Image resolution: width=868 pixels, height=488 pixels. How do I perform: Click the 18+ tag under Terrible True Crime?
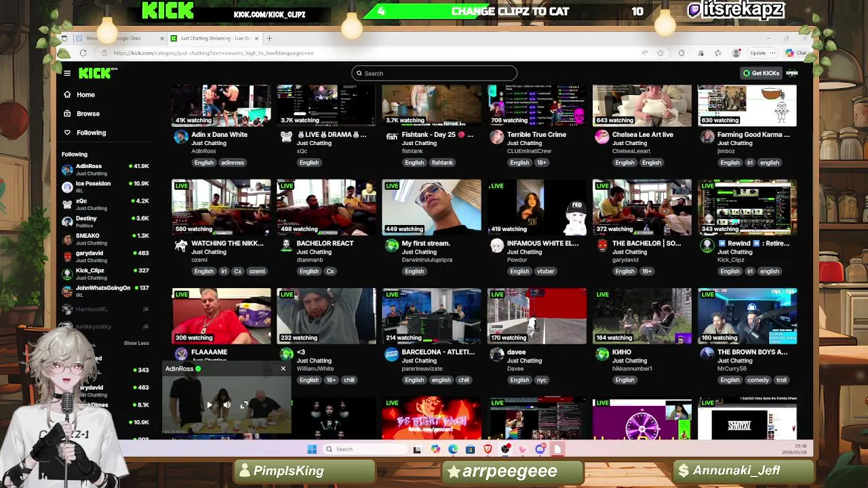click(x=542, y=163)
